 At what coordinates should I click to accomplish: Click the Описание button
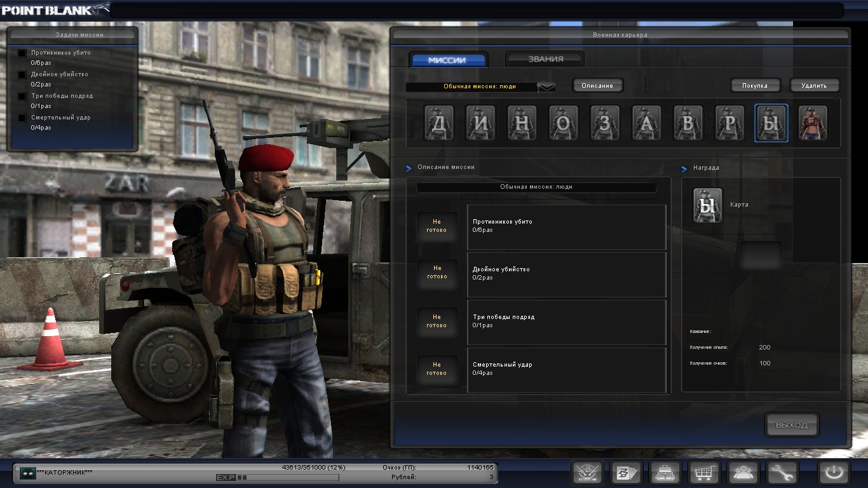point(597,85)
